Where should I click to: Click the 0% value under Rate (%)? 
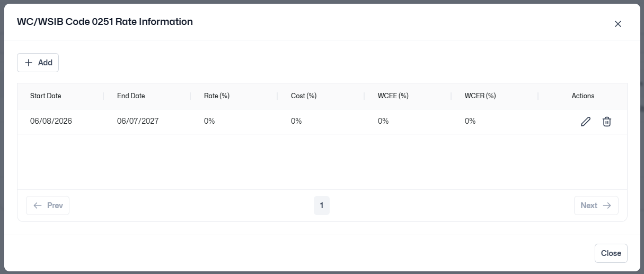(x=209, y=121)
